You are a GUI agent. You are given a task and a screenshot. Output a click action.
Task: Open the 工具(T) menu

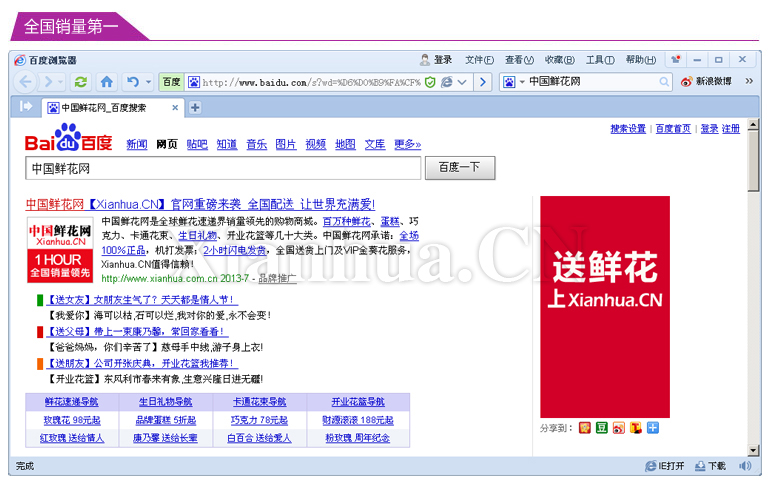click(600, 60)
